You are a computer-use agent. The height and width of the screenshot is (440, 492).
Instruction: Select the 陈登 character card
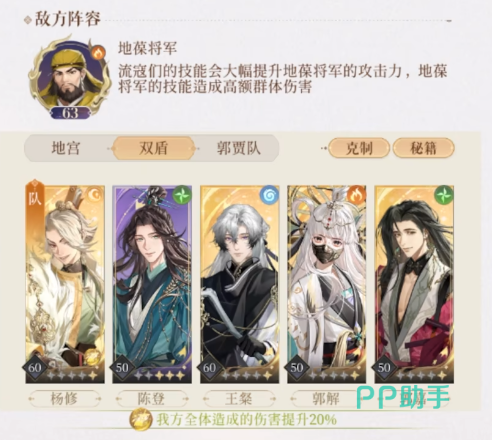(x=152, y=284)
